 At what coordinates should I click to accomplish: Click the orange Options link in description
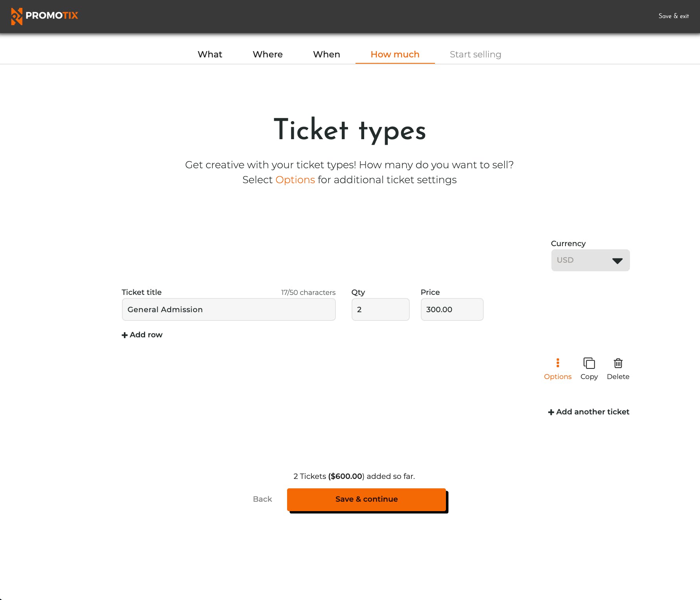295,180
